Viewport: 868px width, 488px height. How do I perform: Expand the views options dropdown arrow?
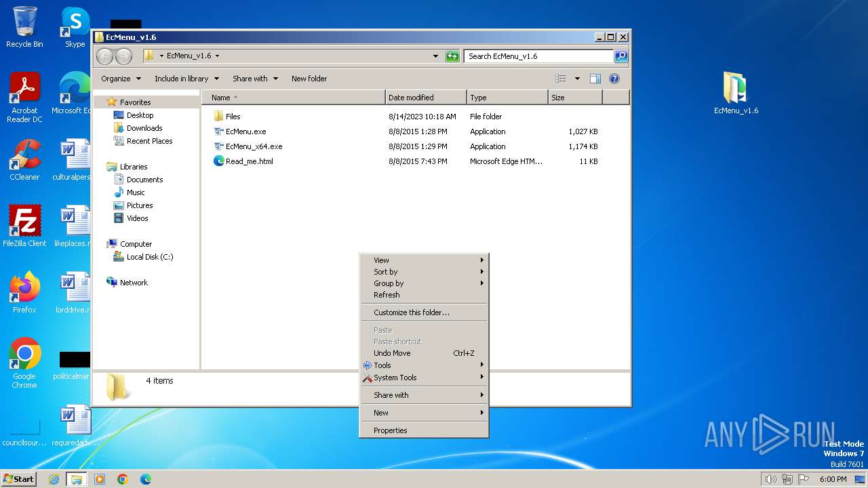click(577, 79)
